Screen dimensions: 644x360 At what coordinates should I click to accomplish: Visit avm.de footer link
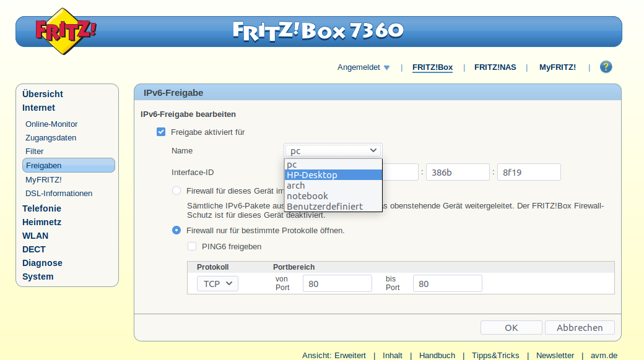point(604,356)
